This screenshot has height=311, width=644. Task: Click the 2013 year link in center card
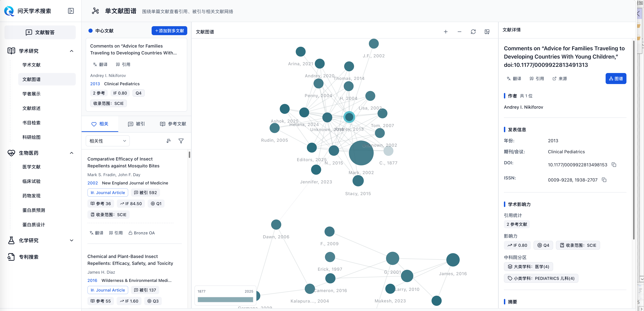pos(95,84)
